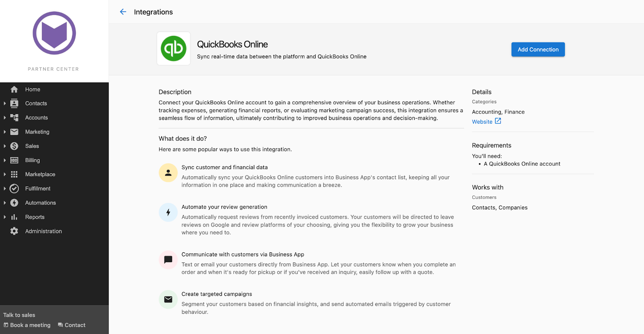Screen dimensions: 644x334
Task: Click the Contacts person-card icon
Action: coord(14,103)
